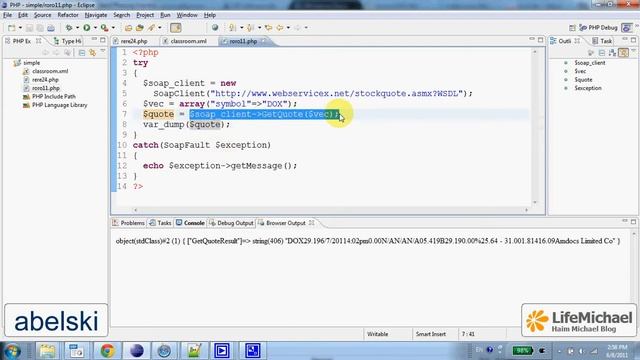Image resolution: width=640 pixels, height=360 pixels.
Task: Switch to the rere24.php editor tab
Action: pyautogui.click(x=134, y=41)
